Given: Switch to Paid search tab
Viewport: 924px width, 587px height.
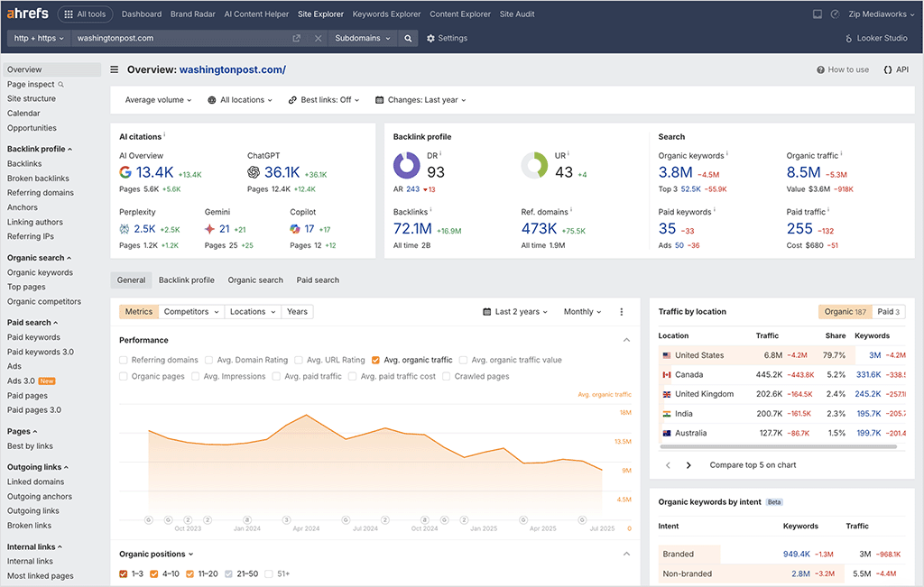Looking at the screenshot, I should tap(318, 280).
